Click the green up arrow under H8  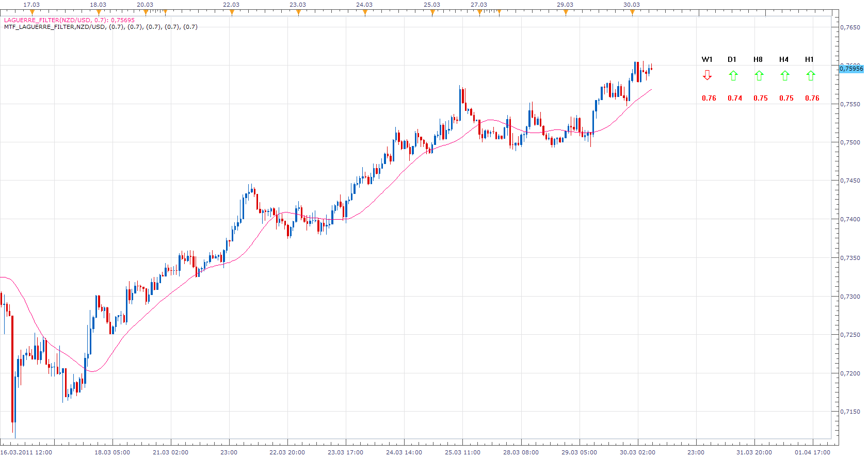tap(759, 75)
